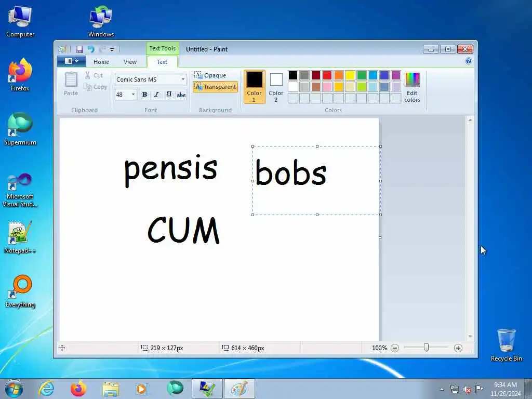Click the Copy button
Screen dimensions: 532x399
[96, 87]
